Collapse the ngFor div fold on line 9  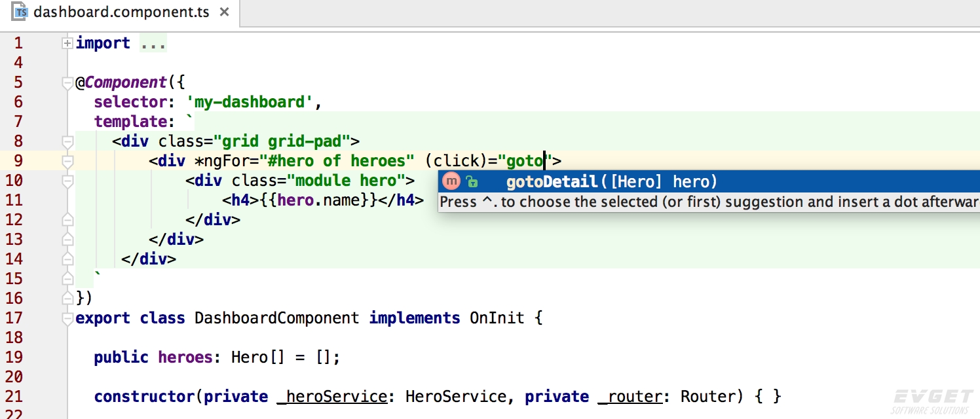pyautogui.click(x=67, y=161)
